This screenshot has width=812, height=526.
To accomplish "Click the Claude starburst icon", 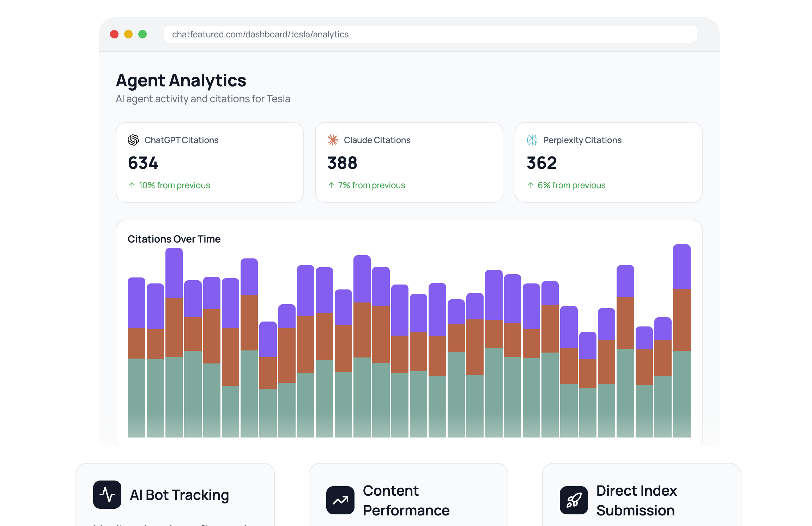I will point(332,140).
